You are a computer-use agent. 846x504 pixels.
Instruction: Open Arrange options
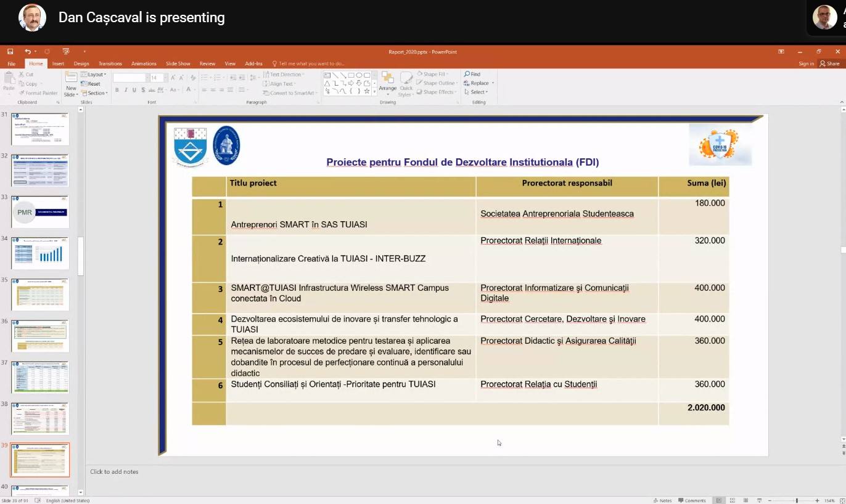[387, 83]
